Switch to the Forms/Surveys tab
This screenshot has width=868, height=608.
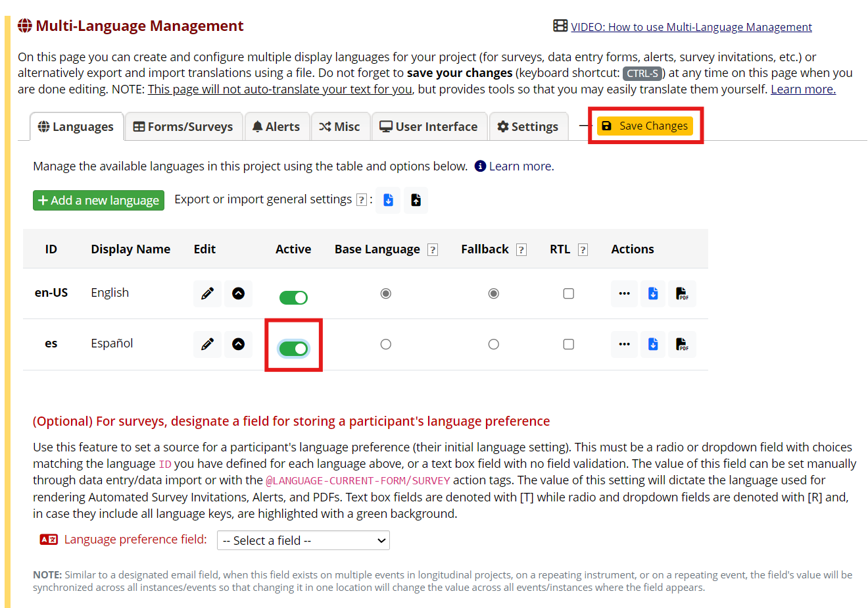tap(183, 126)
